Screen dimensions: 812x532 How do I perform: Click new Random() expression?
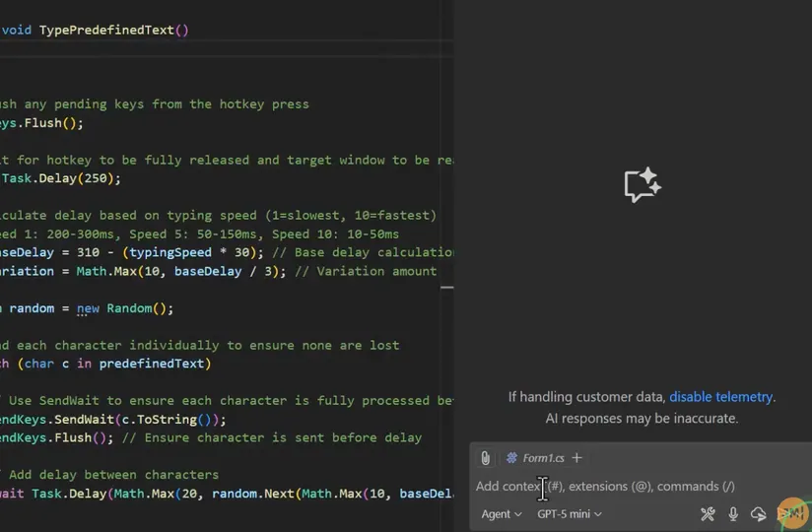pos(125,308)
